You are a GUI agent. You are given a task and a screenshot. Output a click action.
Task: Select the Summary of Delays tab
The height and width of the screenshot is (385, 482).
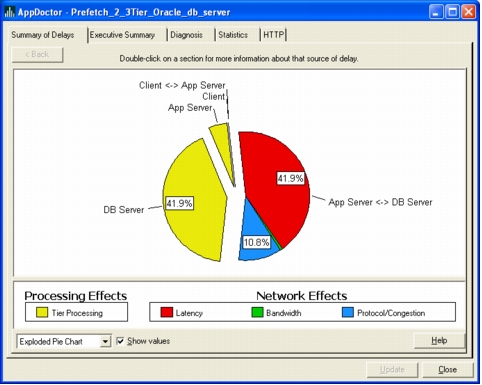click(43, 35)
